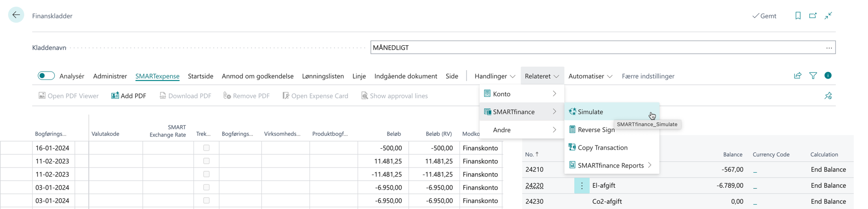Open SMARTexpense tab
Screen dimensions: 868x209
coord(157,76)
